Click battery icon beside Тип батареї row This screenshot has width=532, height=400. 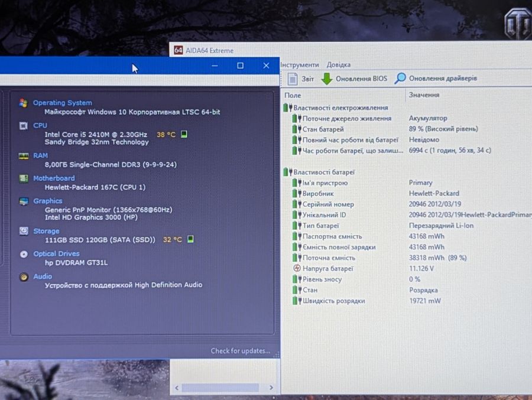(x=297, y=226)
